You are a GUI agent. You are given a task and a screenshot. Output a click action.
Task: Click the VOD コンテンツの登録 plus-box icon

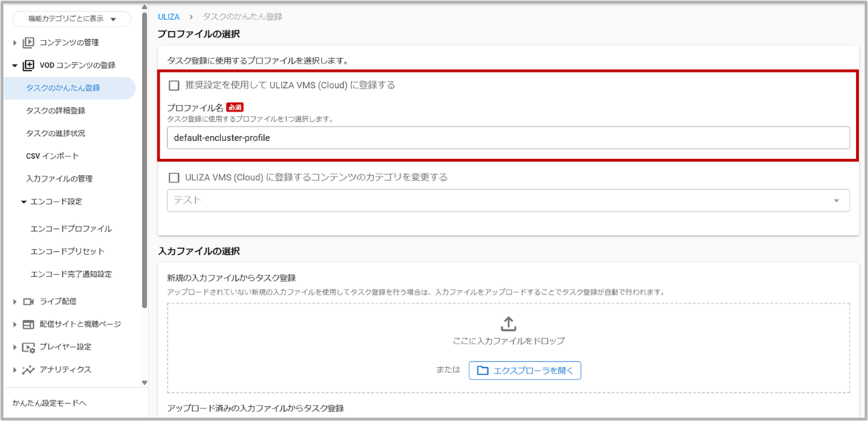pyautogui.click(x=28, y=65)
